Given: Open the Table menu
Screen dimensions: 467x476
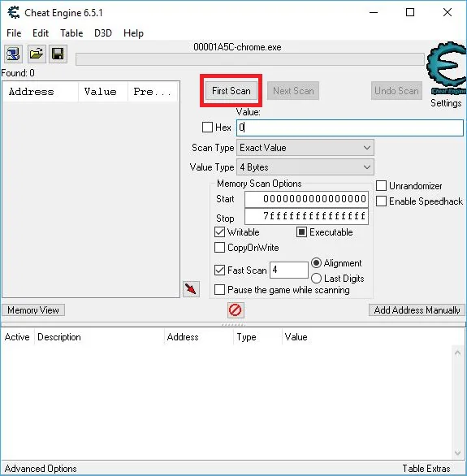Looking at the screenshot, I should coord(71,32).
